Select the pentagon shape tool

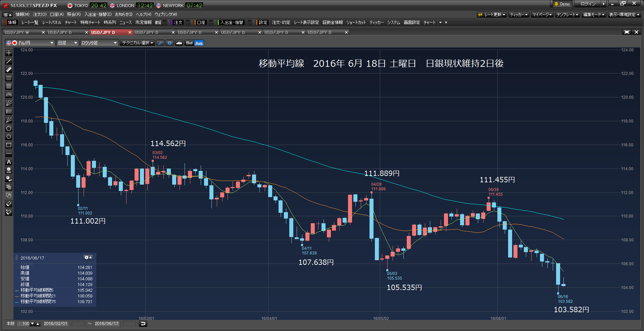tap(9, 128)
